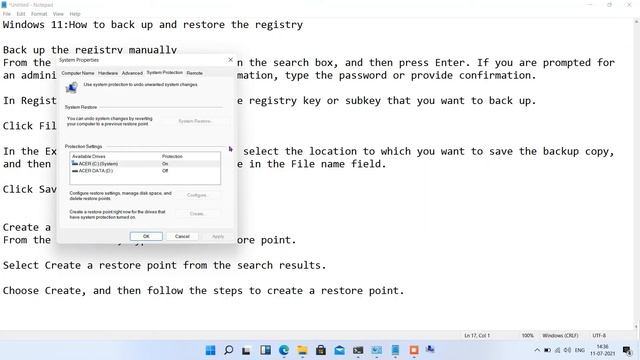Switch to Notepad taskbar icon
Viewport: 640px width, 360px height.
point(395,350)
